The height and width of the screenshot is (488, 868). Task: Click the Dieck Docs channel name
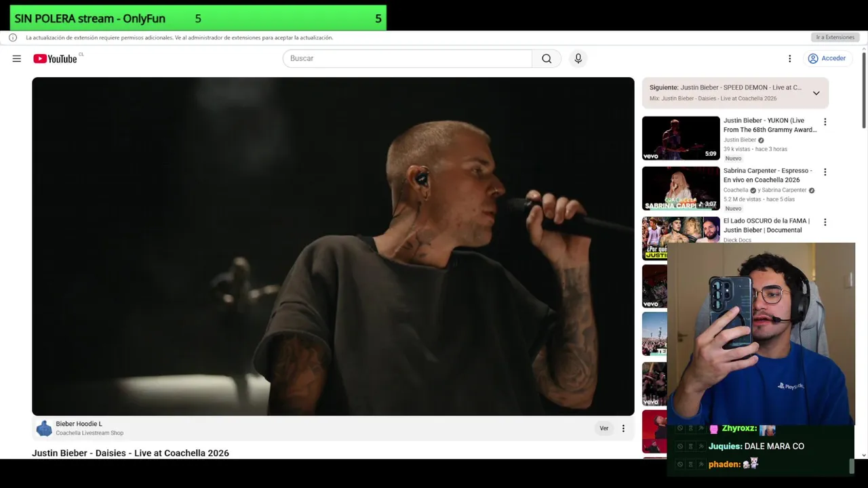[737, 240]
